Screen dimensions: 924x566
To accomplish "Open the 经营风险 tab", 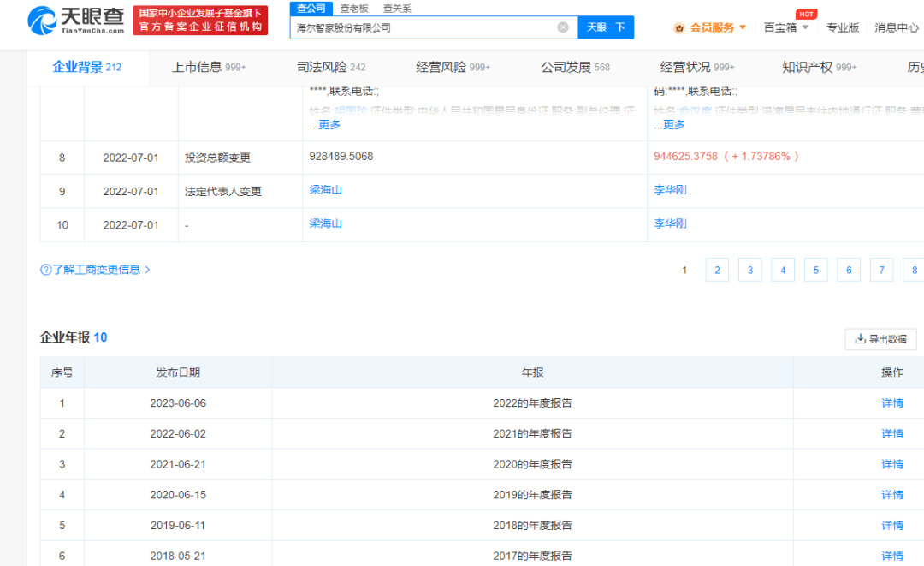I will [x=453, y=67].
